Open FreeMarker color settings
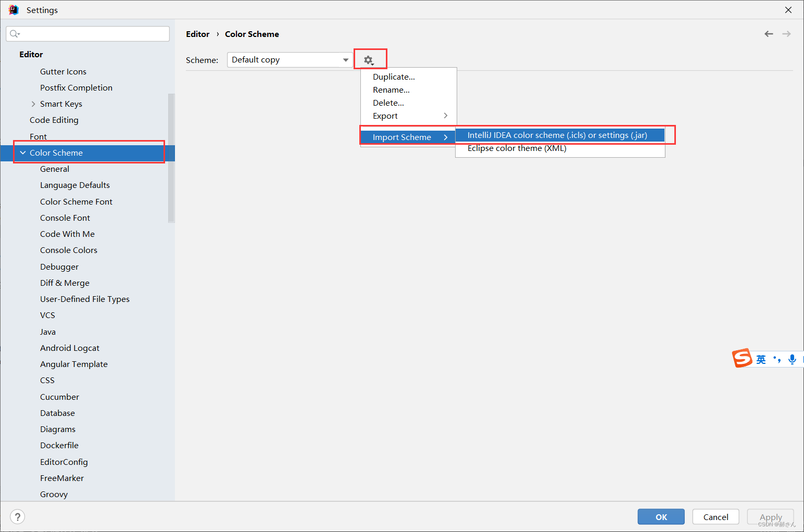Image resolution: width=804 pixels, height=532 pixels. click(62, 478)
